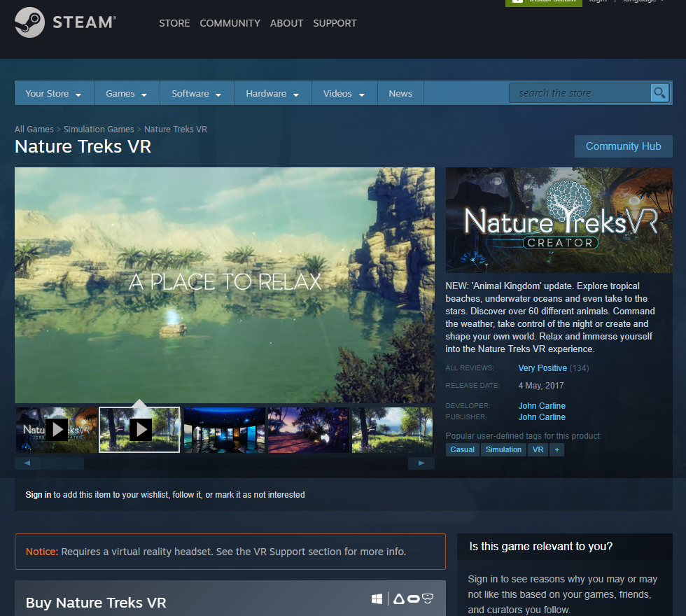Click the HTC Vive headset icon
Image resolution: width=686 pixels, height=616 pixels.
point(398,599)
